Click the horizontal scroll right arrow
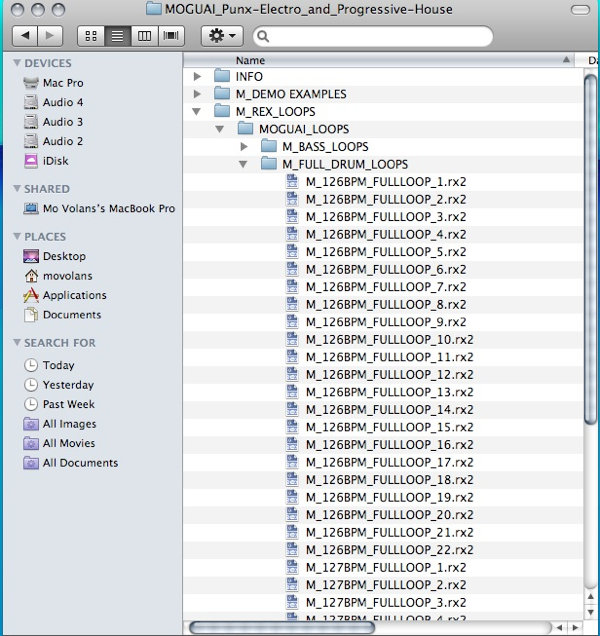The width and height of the screenshot is (600, 636). coord(575,627)
